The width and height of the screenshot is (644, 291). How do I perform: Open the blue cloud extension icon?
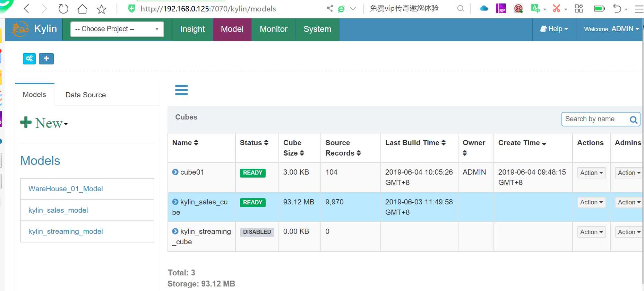coord(484,8)
